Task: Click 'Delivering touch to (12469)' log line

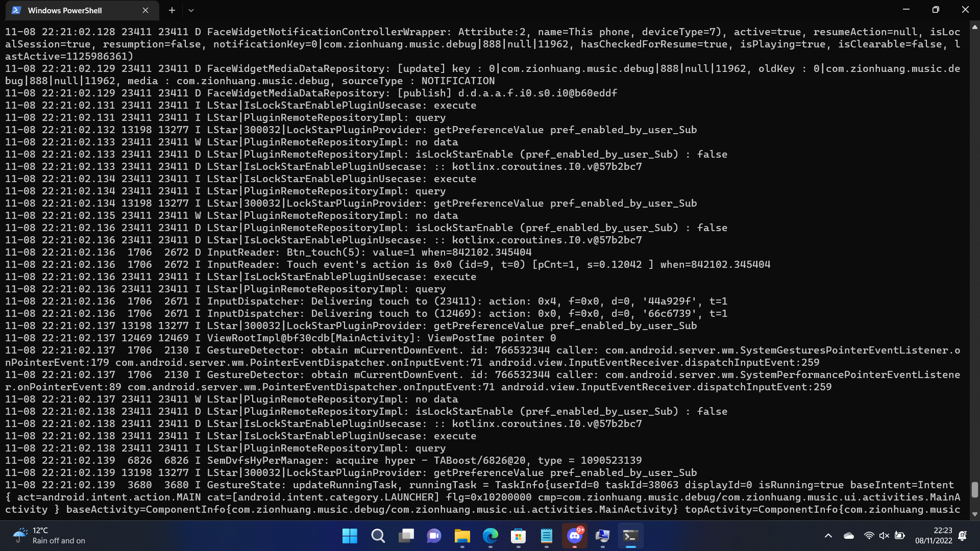Action: click(366, 313)
